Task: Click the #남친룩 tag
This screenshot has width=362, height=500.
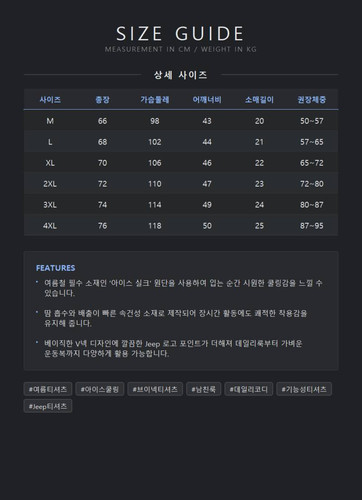Action: [x=204, y=389]
